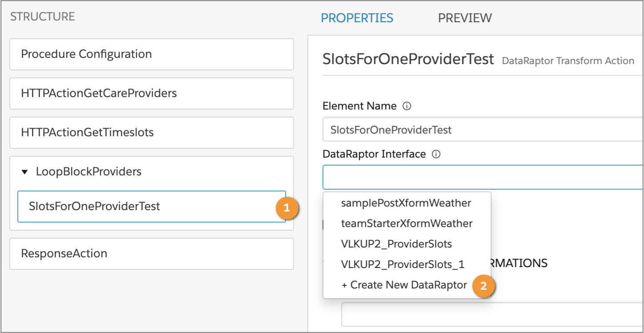644x333 pixels.
Task: Choose teamStarterXformWeather in the interface list
Action: click(406, 223)
